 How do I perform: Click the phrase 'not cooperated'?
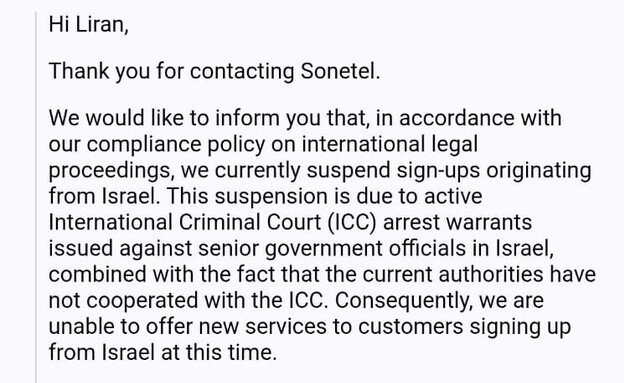click(x=123, y=301)
